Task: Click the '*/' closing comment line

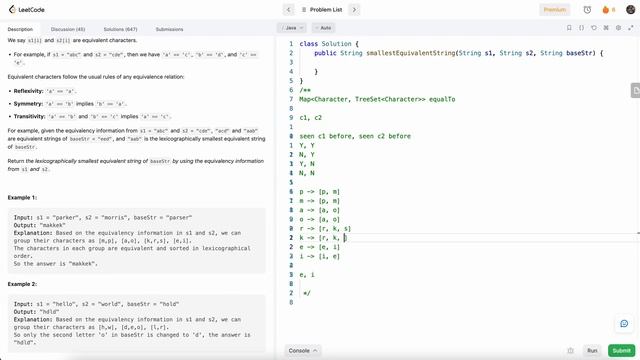Action: point(307,293)
